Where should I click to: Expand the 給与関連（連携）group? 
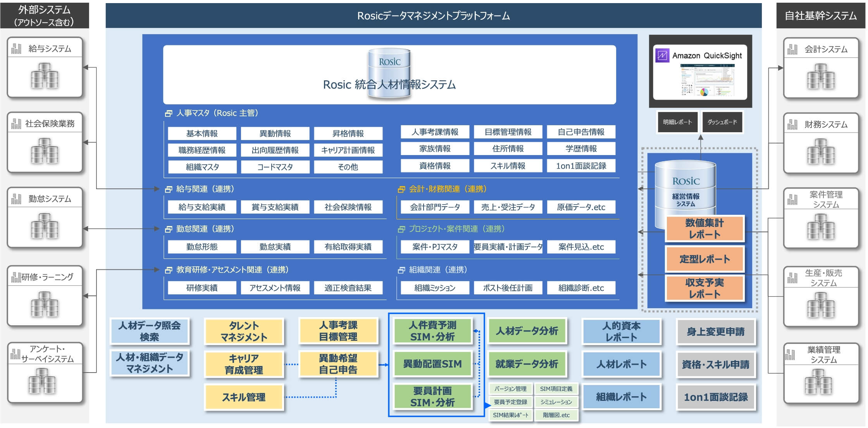pos(169,189)
